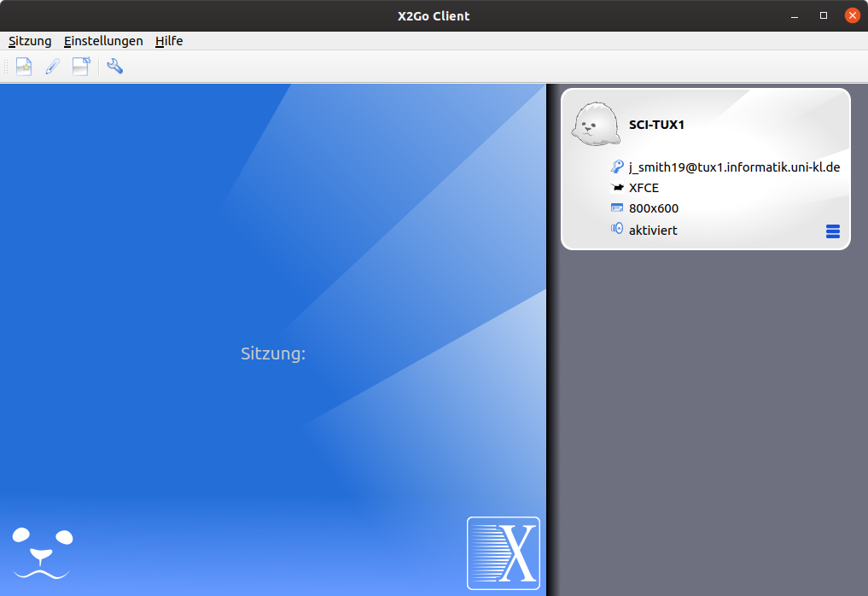
Task: Toggle sound via the 'aktiviert' label
Action: [x=653, y=231]
